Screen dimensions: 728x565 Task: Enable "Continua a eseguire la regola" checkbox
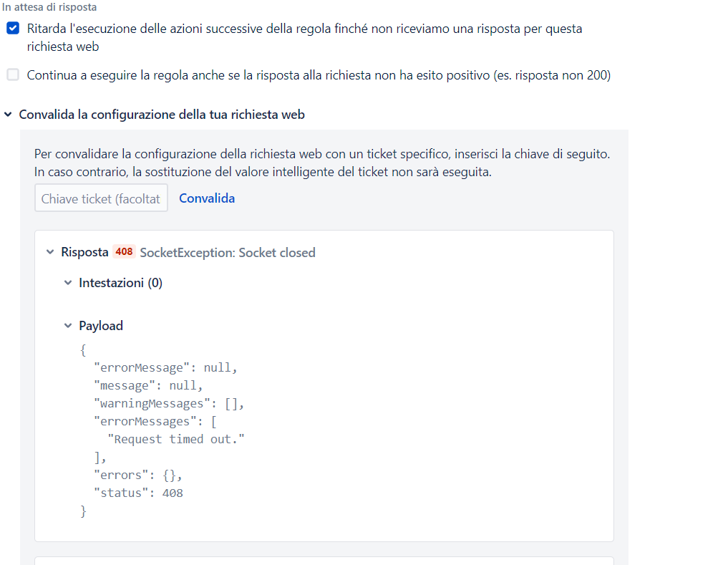click(x=12, y=74)
